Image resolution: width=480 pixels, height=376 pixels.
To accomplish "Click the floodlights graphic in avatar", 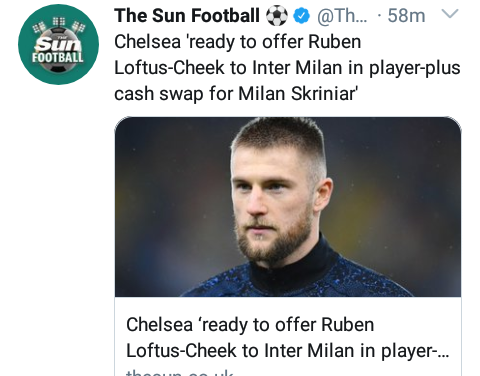I will (59, 24).
